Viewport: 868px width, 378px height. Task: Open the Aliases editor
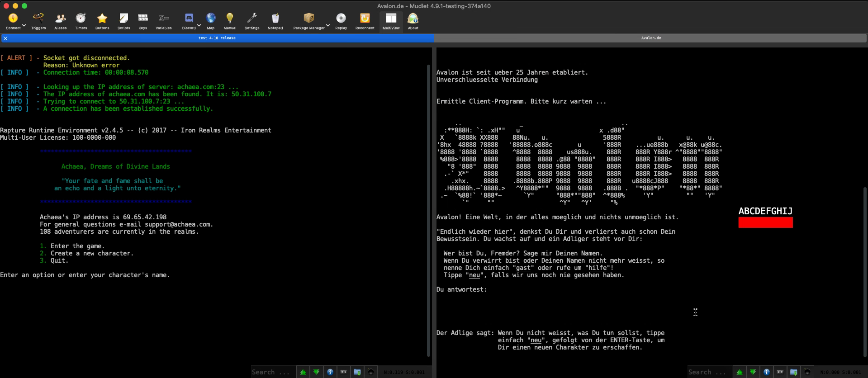click(60, 21)
